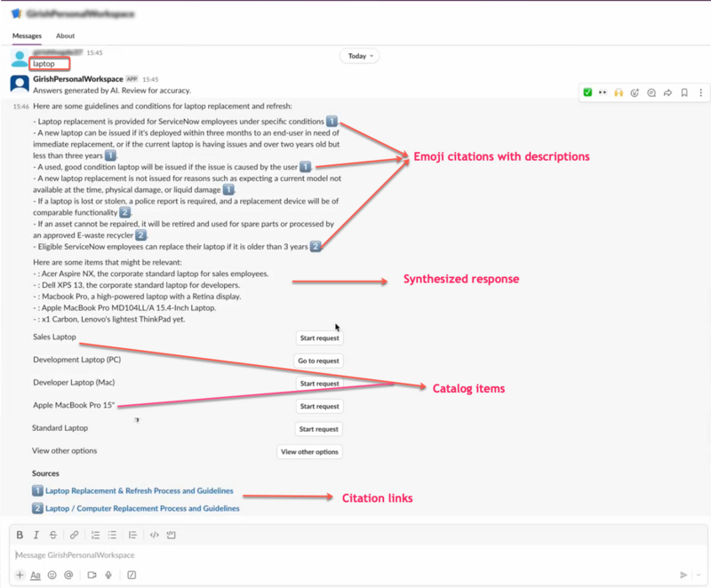This screenshot has width=711, height=588.
Task: Insert a code block in composer
Action: click(171, 535)
